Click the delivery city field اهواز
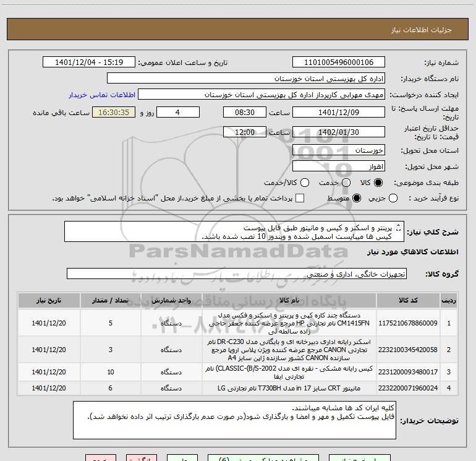The height and width of the screenshot is (461, 476). click(339, 166)
